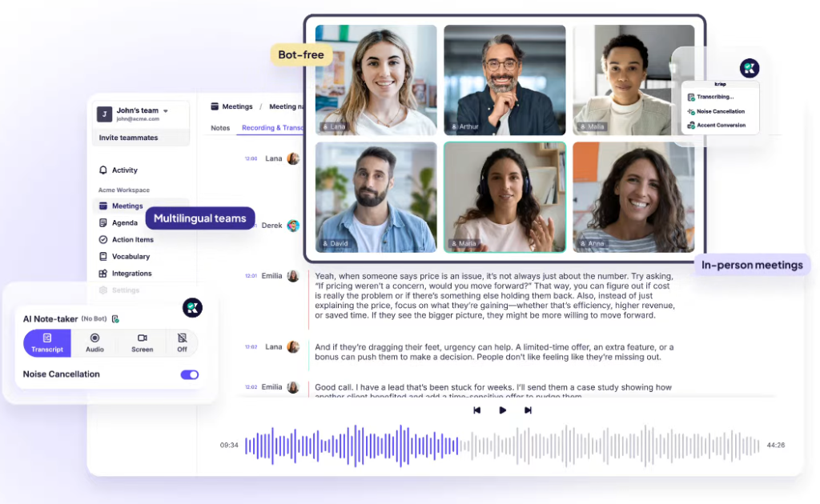The image size is (820, 504).
Task: Open the Notes tab
Action: click(x=220, y=128)
